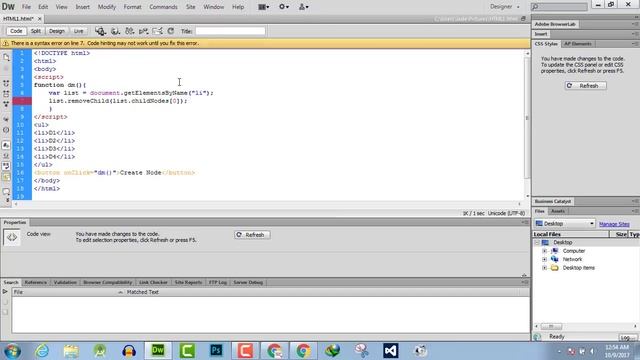Click the Collapse Selection icon
This screenshot has height=360, width=640.
(x=6, y=93)
